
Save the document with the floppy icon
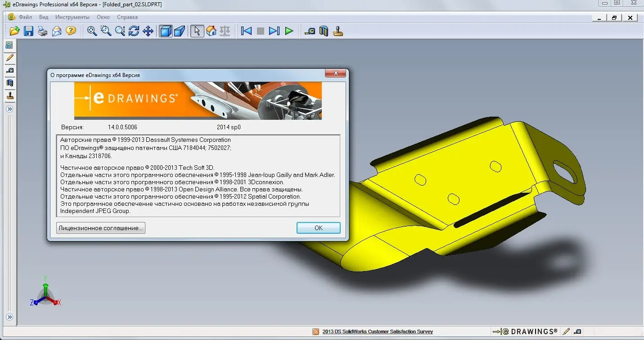click(29, 31)
